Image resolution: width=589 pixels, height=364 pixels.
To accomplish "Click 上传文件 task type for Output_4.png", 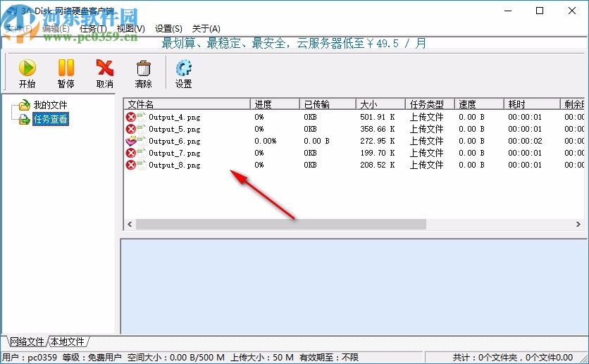I will [x=426, y=117].
